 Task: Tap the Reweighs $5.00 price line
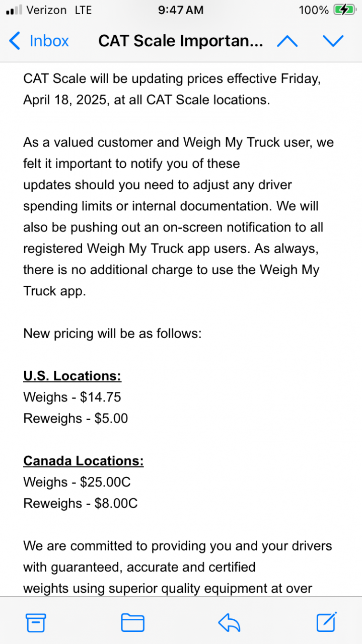(76, 418)
